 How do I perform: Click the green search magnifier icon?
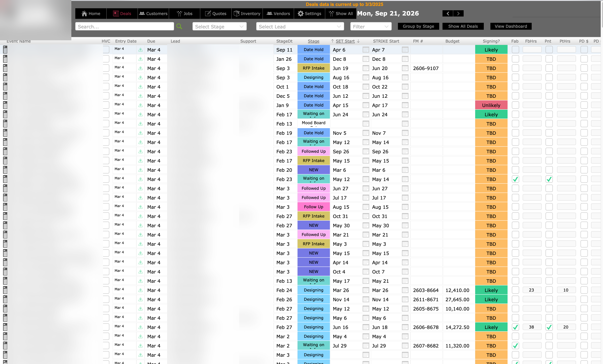point(179,26)
